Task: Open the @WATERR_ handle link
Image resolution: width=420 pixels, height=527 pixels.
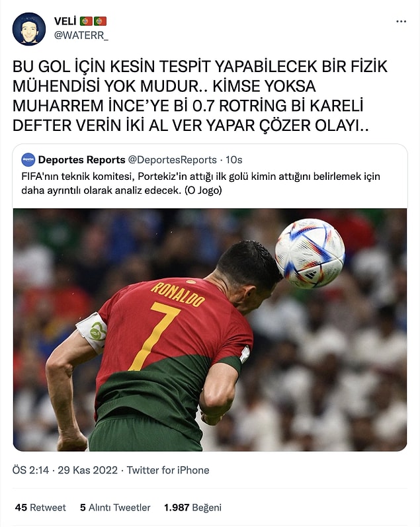Action: pos(81,35)
